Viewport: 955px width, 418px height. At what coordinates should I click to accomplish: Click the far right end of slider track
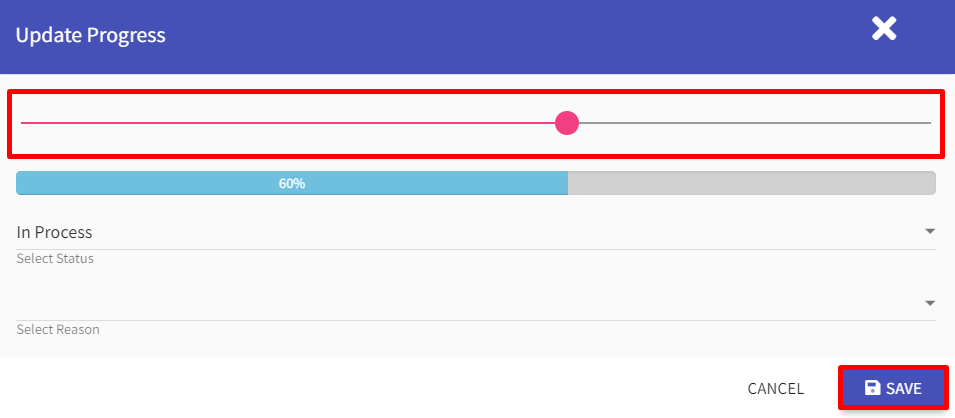929,123
